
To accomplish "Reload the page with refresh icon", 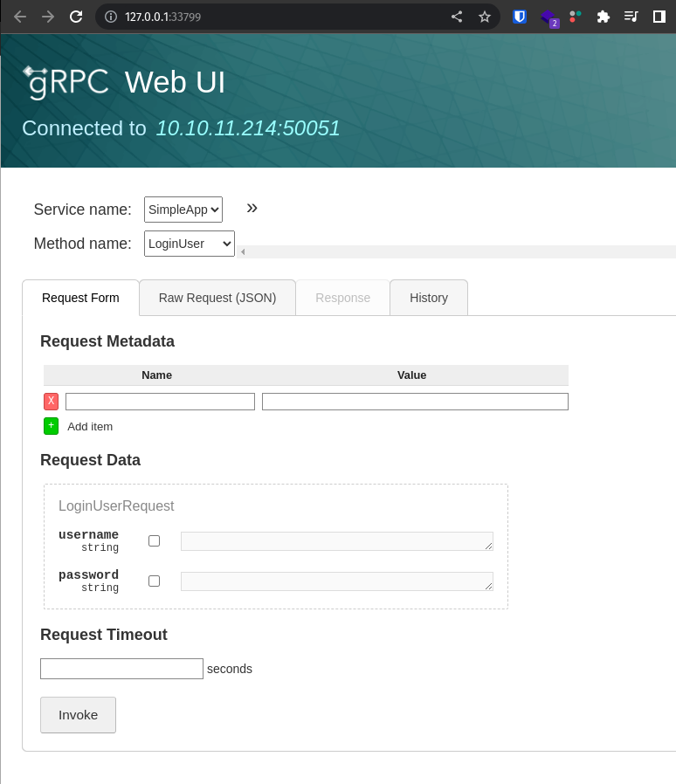I will coord(76,17).
